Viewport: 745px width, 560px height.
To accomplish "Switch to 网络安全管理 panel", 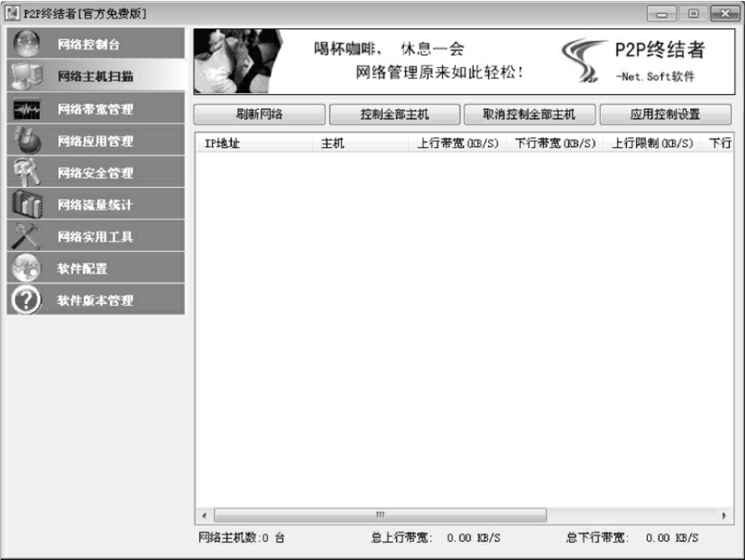I will [x=95, y=172].
